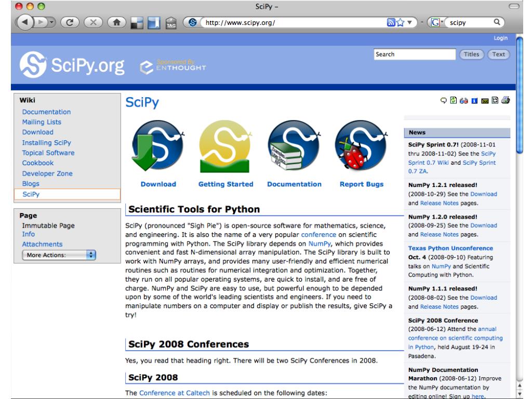532x399 pixels.
Task: Open Blogs in the sidebar
Action: (31, 184)
